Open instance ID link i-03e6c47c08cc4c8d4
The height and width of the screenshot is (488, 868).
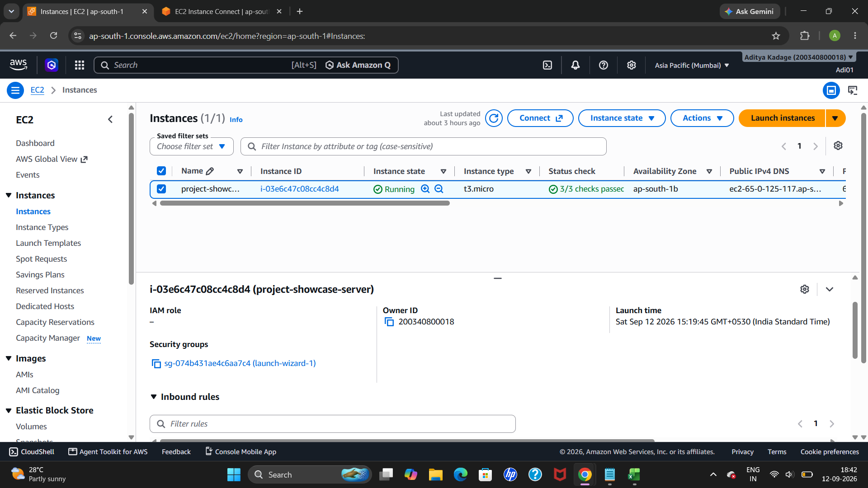tap(299, 189)
